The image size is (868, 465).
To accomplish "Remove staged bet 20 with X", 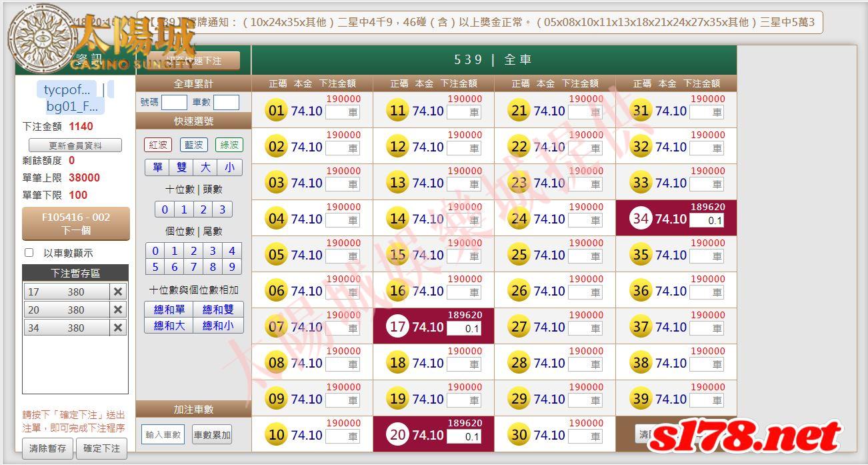I will tap(118, 310).
